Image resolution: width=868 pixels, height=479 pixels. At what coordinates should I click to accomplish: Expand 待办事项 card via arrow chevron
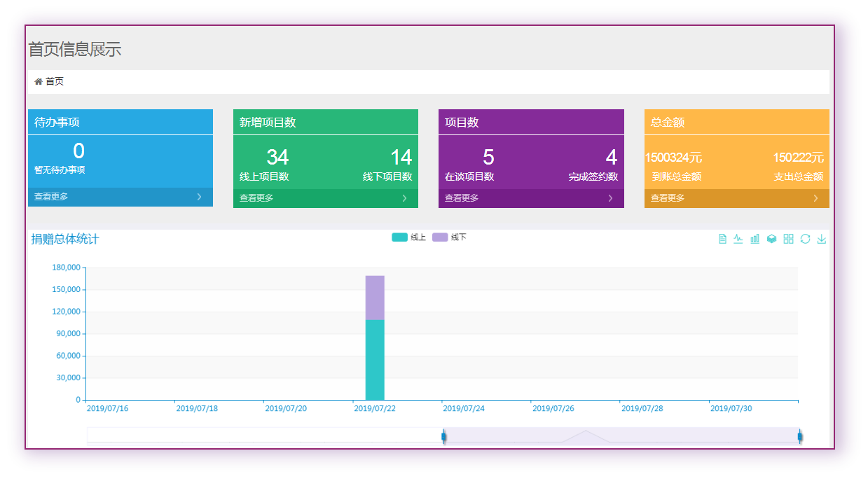(x=199, y=197)
